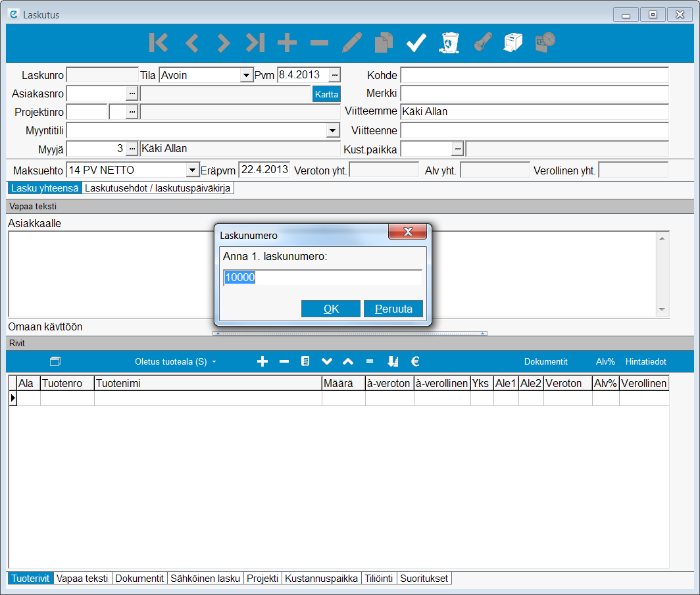Print invoice with printer icon
Viewport: 700px width, 595px height.
click(x=513, y=42)
